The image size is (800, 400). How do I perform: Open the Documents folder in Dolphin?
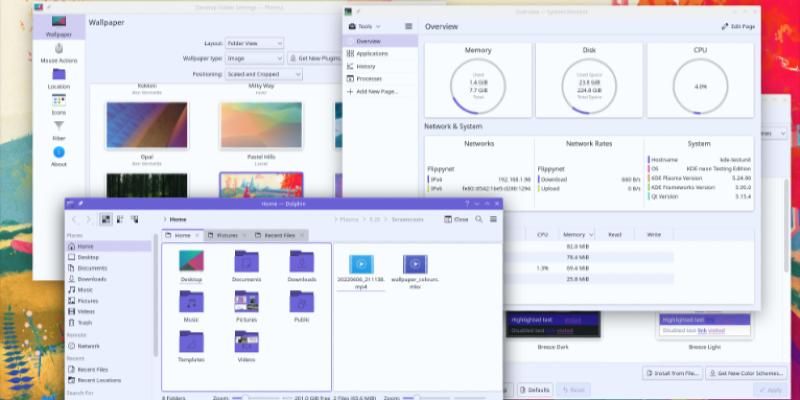246,264
